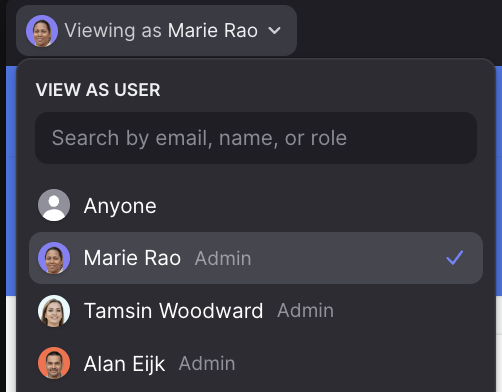This screenshot has height=392, width=502.
Task: Click the Marie Rao name in the top bar
Action: 213,31
